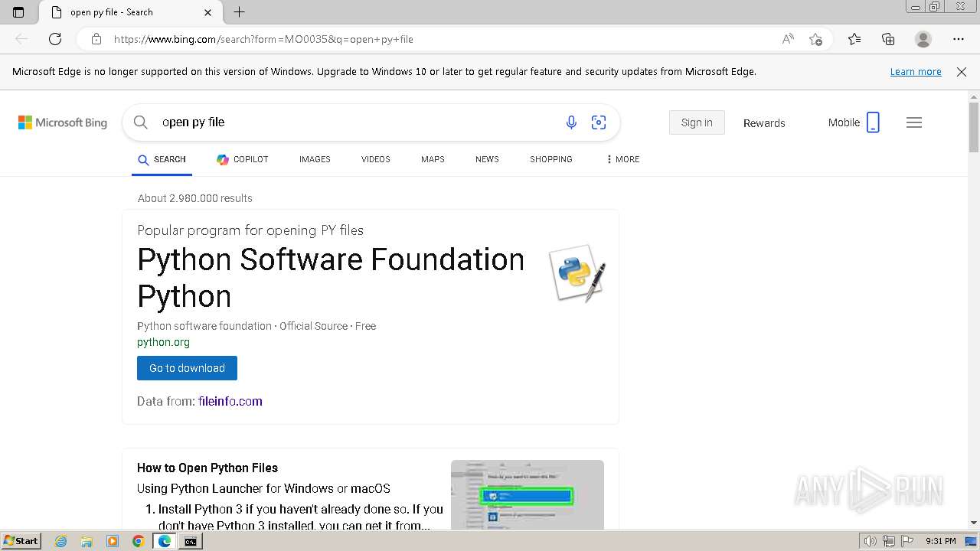Close the 'open py file - Search' tab
Viewport: 980px width, 551px height.
208,12
